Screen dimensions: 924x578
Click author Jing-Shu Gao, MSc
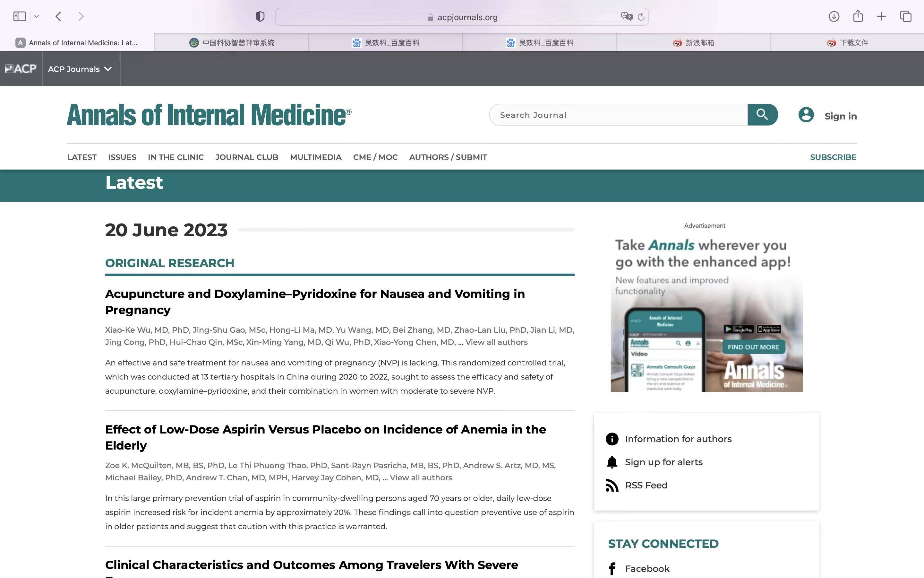point(229,330)
